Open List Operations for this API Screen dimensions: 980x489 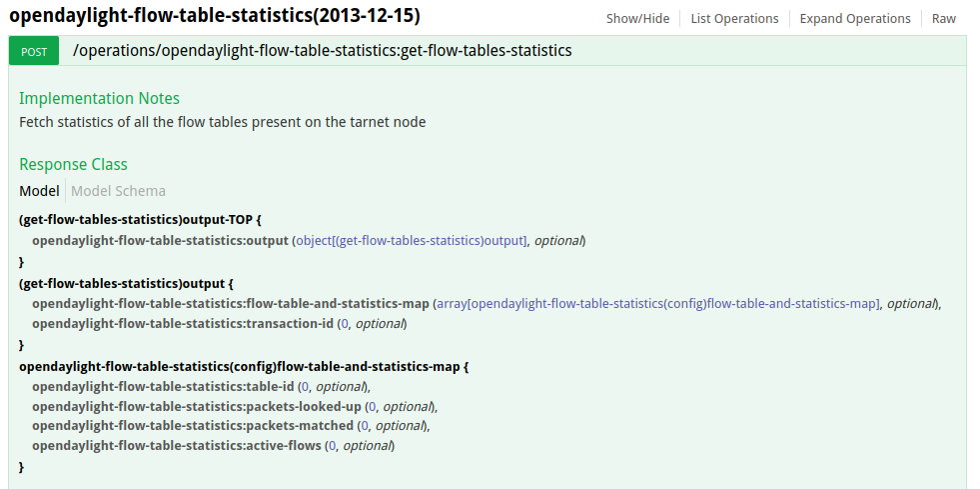tap(734, 19)
